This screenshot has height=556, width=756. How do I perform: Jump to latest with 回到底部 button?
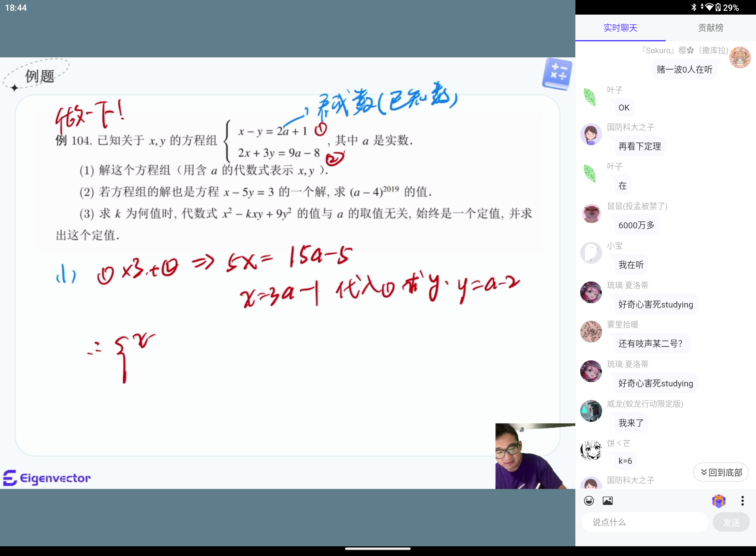(721, 472)
